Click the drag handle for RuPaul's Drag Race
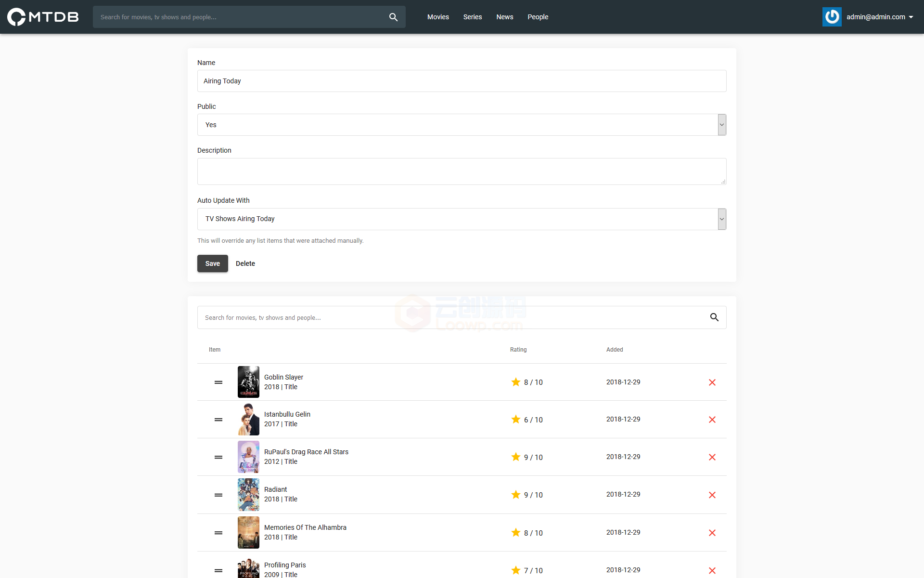The image size is (924, 578). tap(218, 457)
